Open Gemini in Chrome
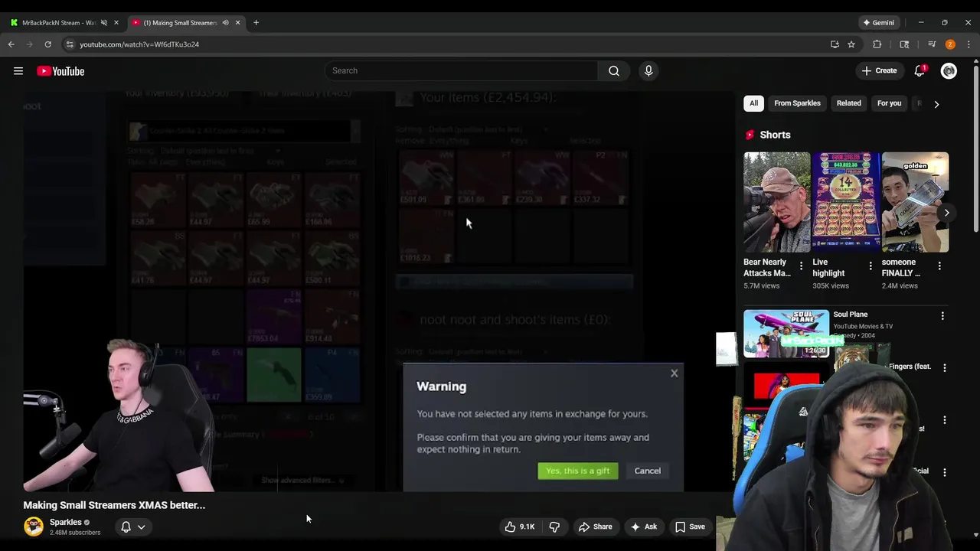Screen dimensions: 980x551 [x=877, y=23]
